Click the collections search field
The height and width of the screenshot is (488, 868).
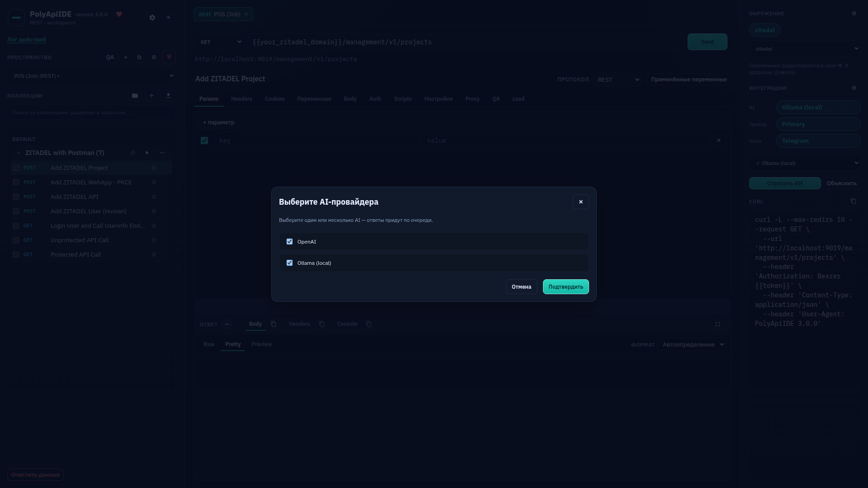91,113
